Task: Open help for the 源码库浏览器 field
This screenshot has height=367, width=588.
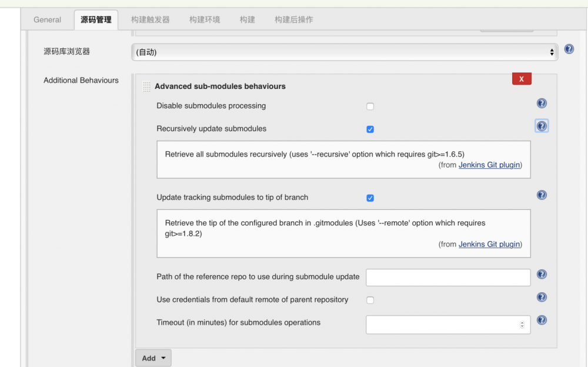Action: [569, 49]
